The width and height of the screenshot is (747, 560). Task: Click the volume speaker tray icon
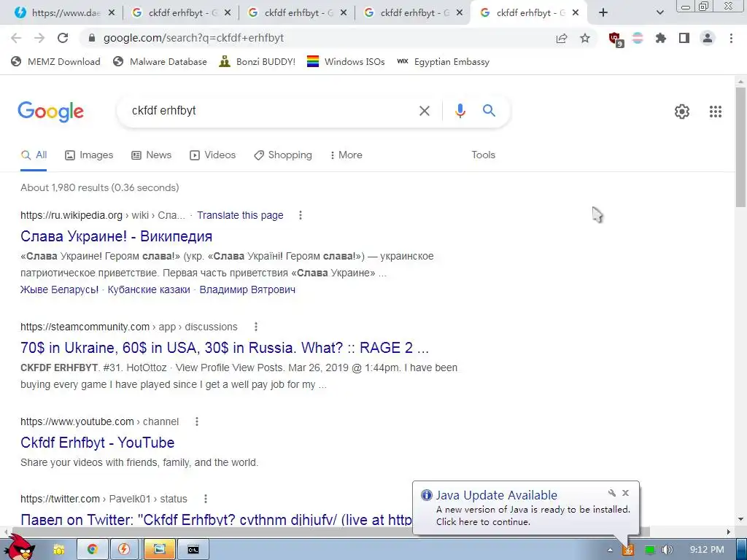click(667, 550)
